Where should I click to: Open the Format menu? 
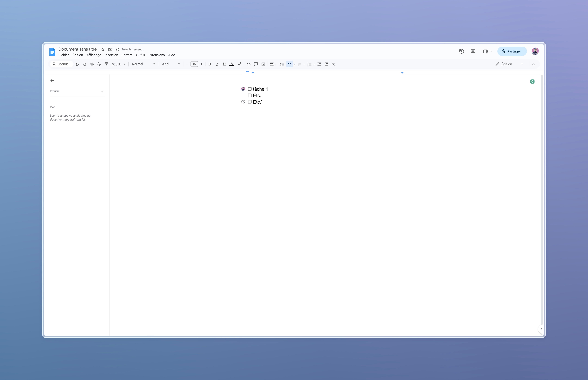[x=127, y=55]
